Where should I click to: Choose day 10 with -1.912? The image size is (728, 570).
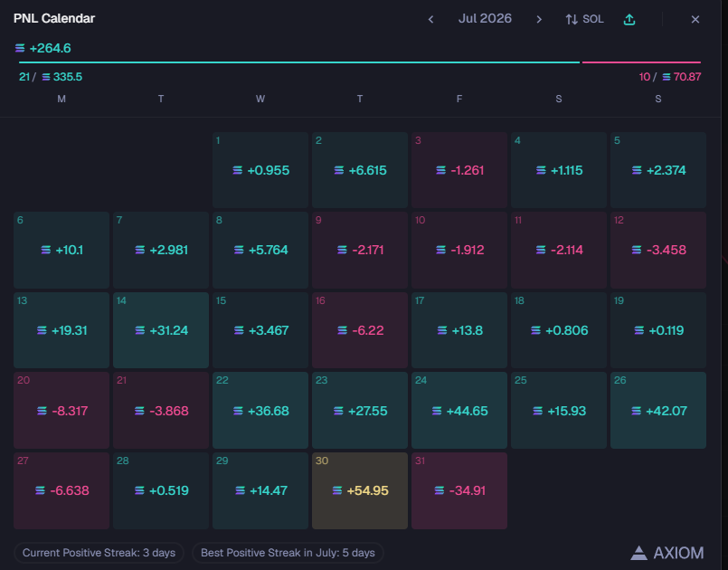point(459,250)
